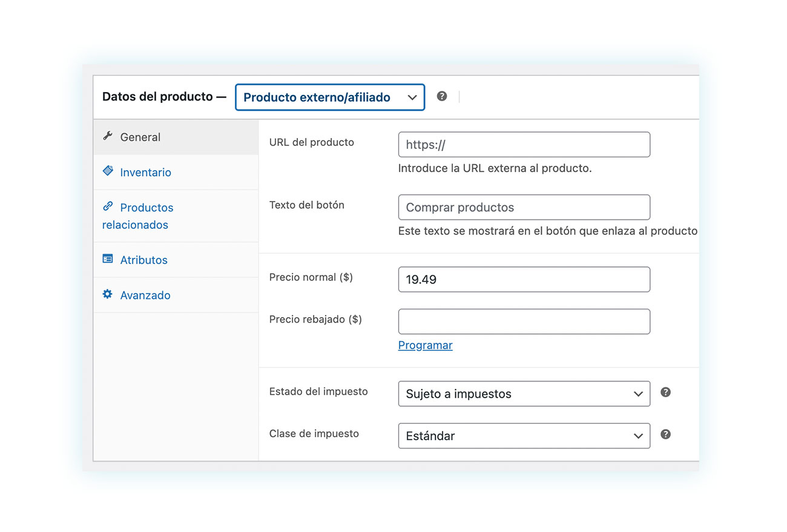Go to the Avanzado tab
Viewport: 787px width, 532px height.
(x=176, y=295)
